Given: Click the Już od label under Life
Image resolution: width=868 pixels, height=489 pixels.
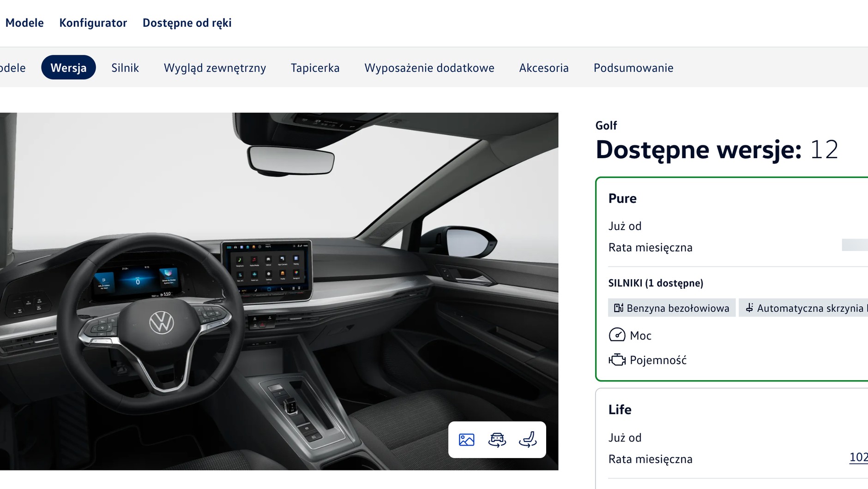Looking at the screenshot, I should click(x=625, y=437).
